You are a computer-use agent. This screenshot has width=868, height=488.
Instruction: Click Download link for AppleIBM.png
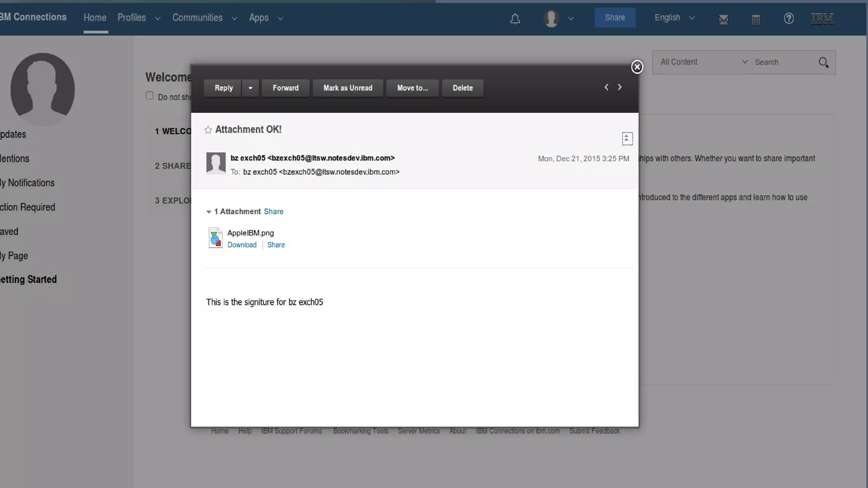coord(242,245)
